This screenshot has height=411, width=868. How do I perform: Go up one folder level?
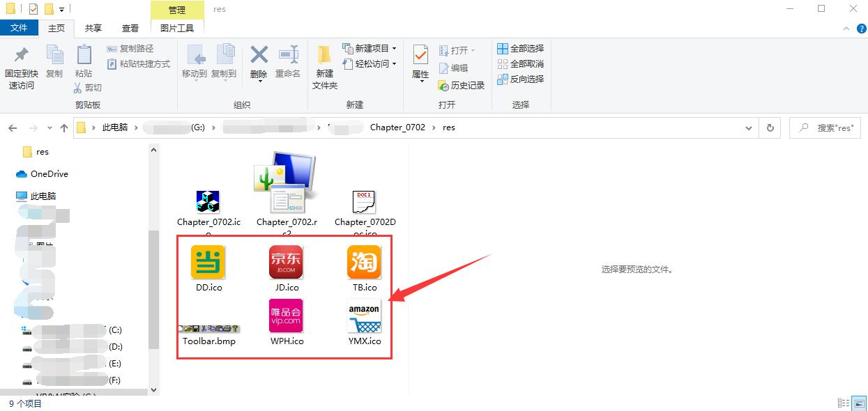point(64,128)
